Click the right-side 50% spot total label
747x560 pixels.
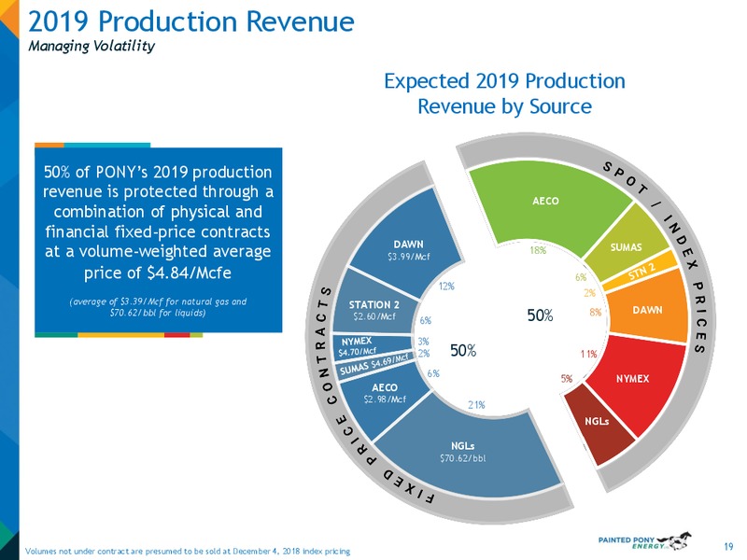pos(541,315)
